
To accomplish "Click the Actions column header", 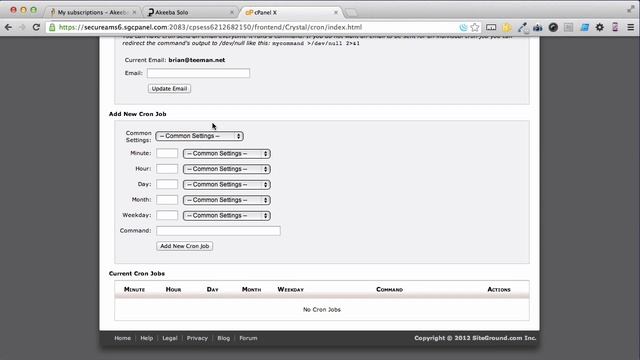I will [499, 289].
